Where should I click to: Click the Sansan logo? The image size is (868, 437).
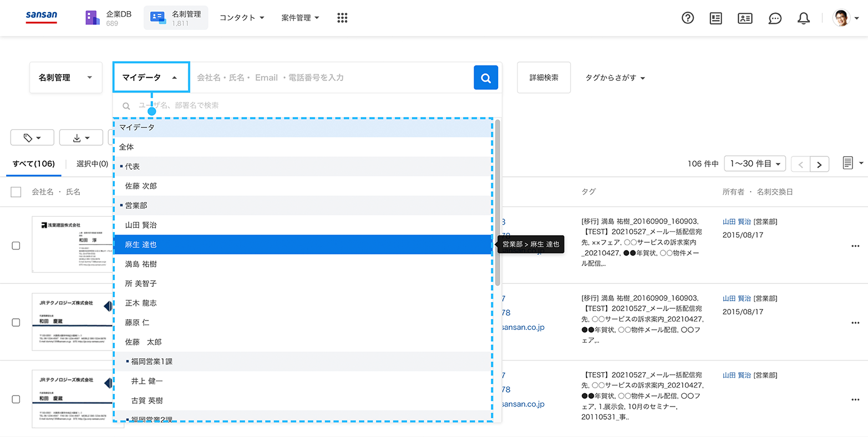point(41,17)
